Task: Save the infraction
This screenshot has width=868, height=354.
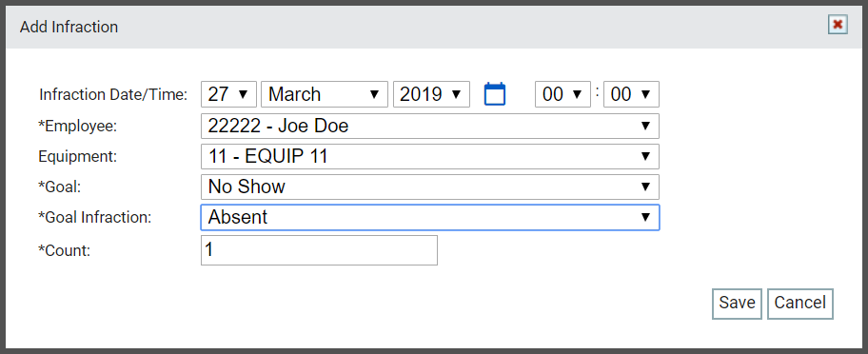Action: [737, 304]
